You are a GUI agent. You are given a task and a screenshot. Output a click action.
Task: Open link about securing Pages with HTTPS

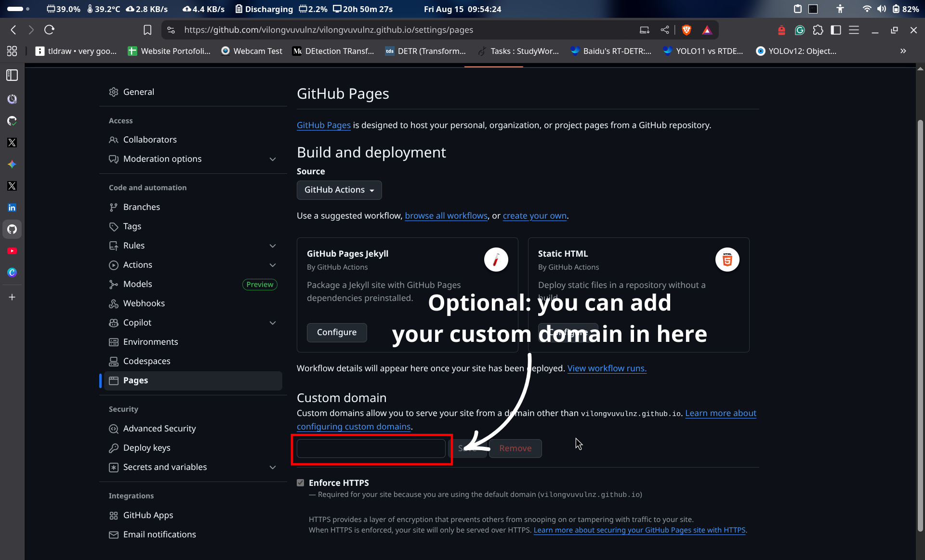640,530
